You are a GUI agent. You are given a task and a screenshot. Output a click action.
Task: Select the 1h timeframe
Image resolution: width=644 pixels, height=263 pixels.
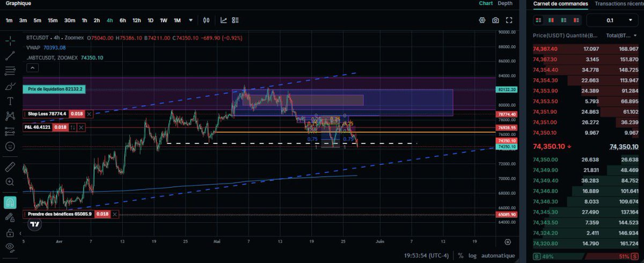(x=84, y=20)
